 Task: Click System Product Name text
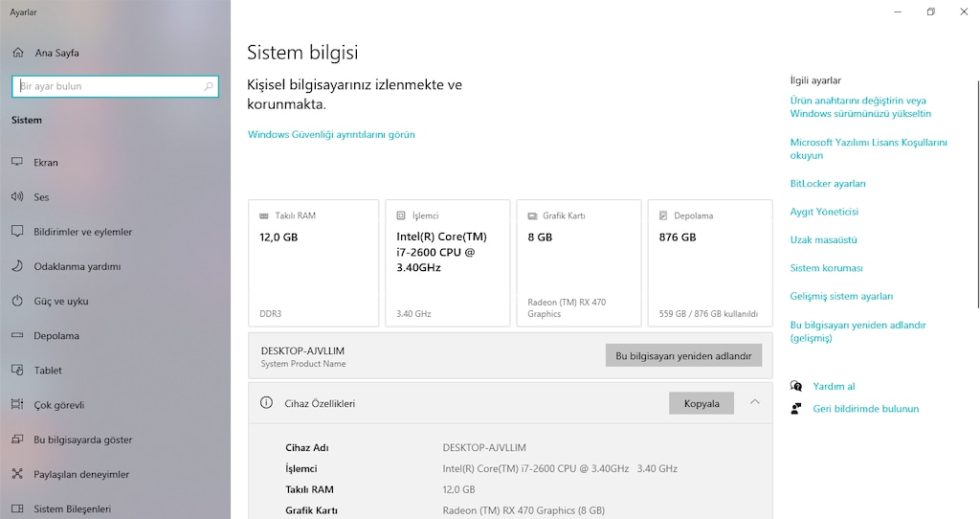coord(303,364)
